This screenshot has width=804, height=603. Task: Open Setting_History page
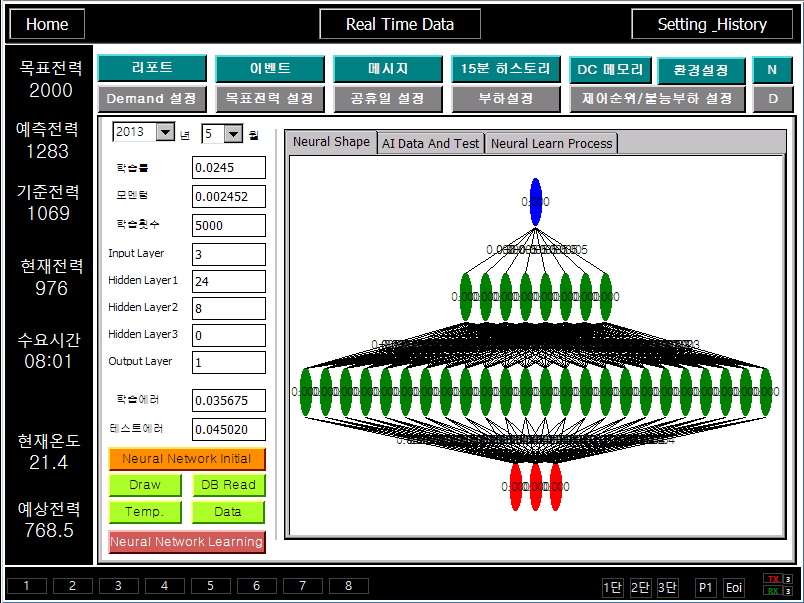(x=712, y=24)
